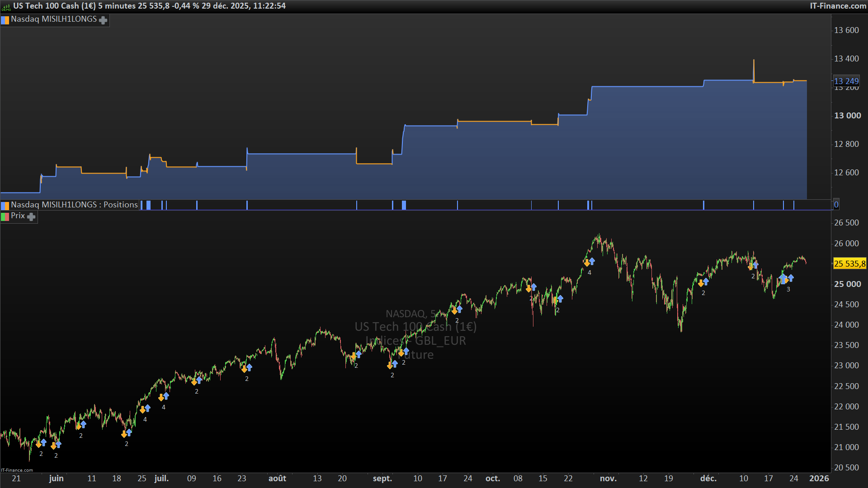Click the trade arrows labeled 3 in December
The height and width of the screenshot is (488, 868).
pyautogui.click(x=786, y=279)
